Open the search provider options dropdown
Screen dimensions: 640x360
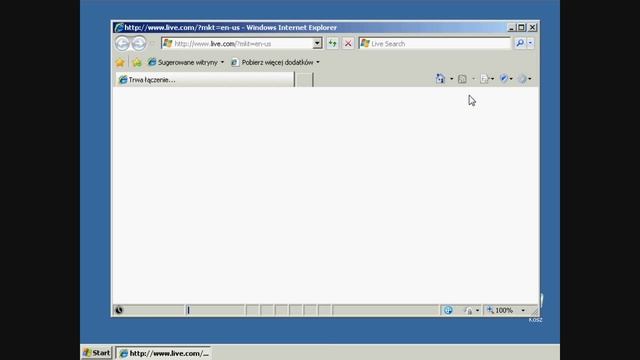point(530,43)
